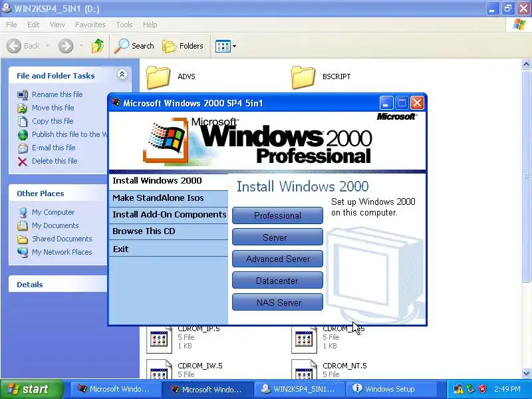532x399 pixels.
Task: Open the My Documents link
Action: point(55,225)
